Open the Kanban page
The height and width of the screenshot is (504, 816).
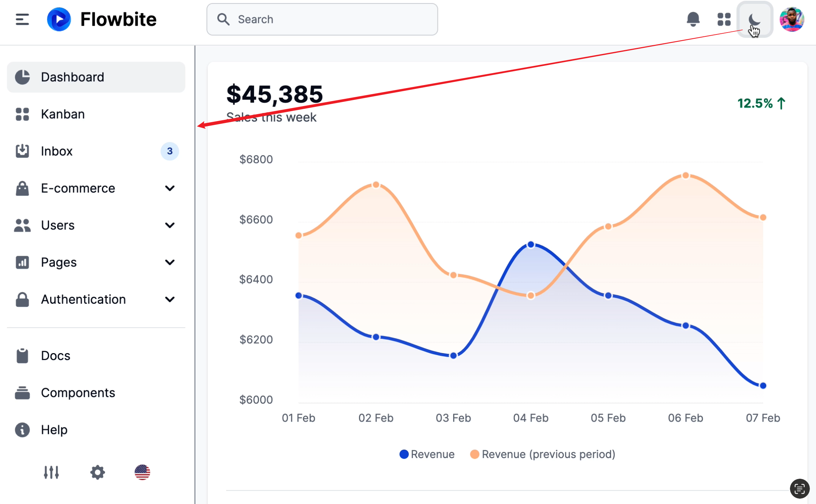63,114
